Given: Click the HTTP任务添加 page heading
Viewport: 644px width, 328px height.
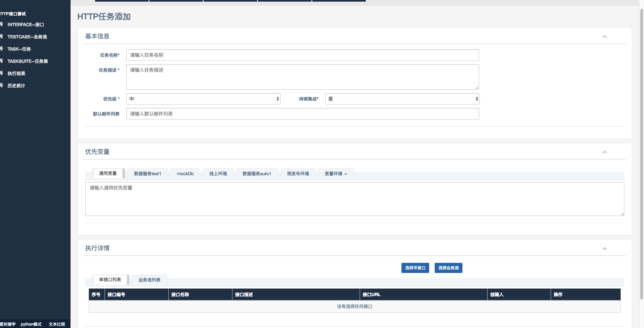Looking at the screenshot, I should (104, 17).
